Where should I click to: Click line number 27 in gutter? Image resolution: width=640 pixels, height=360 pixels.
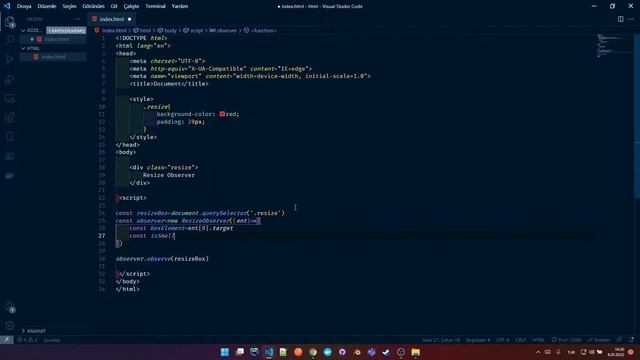click(102, 236)
